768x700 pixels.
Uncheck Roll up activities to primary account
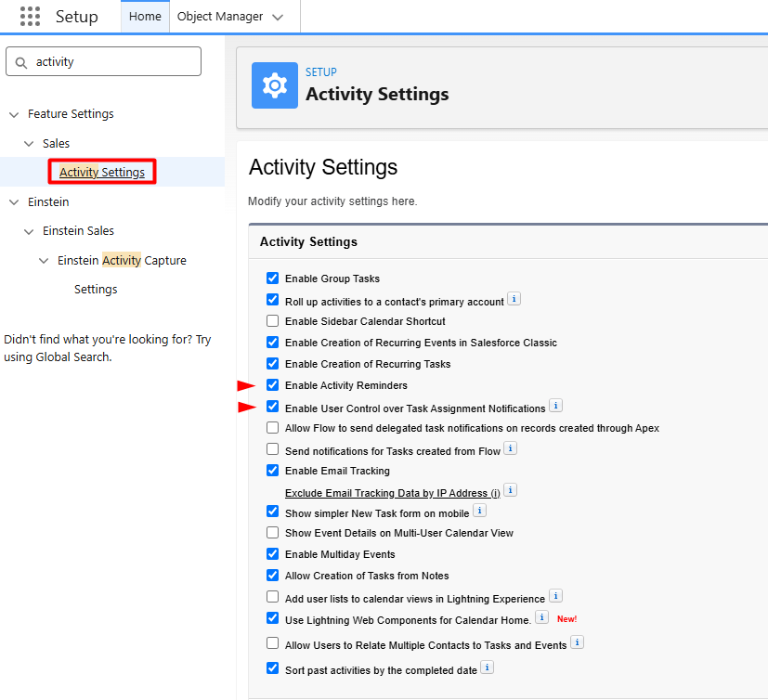(x=272, y=299)
